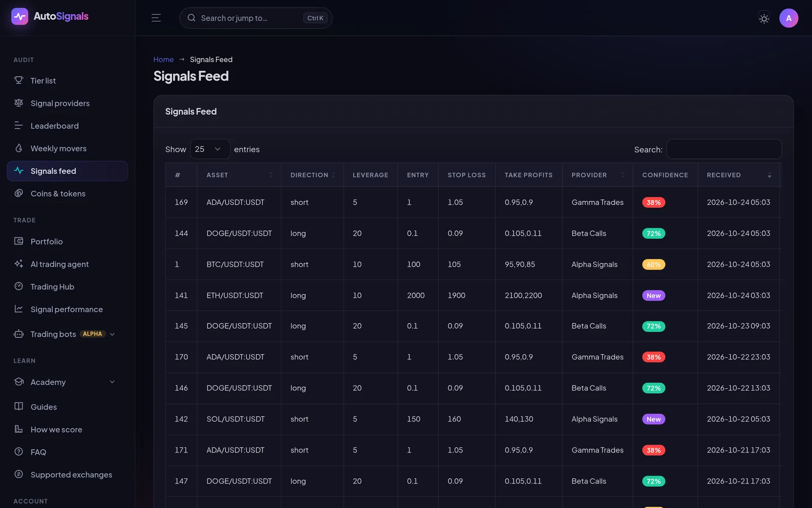The width and height of the screenshot is (812, 508).
Task: Open the Show entries dropdown
Action: [210, 149]
